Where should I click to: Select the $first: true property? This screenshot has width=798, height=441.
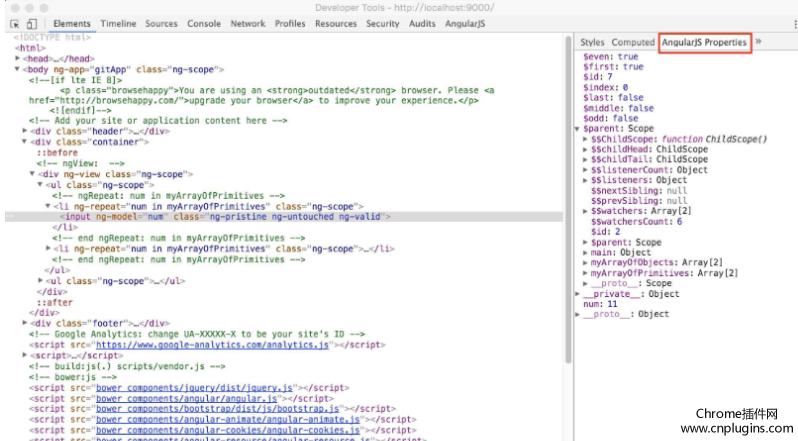click(613, 67)
